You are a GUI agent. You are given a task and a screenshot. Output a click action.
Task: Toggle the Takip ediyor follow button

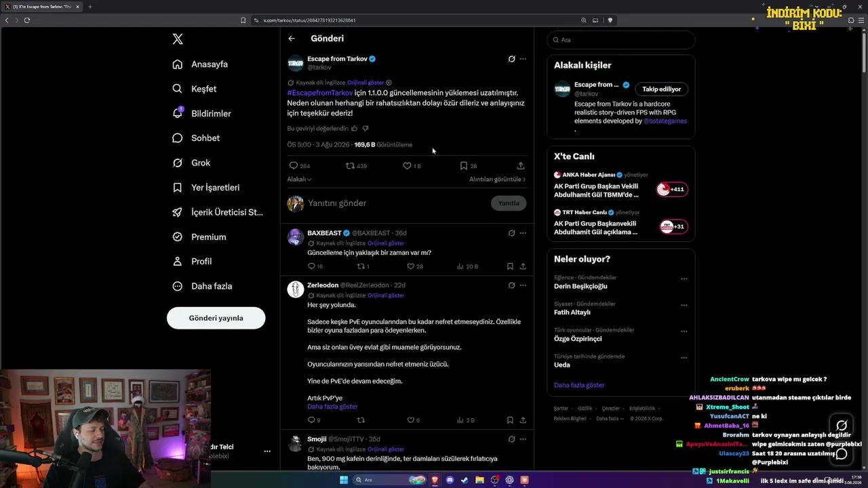coord(662,89)
